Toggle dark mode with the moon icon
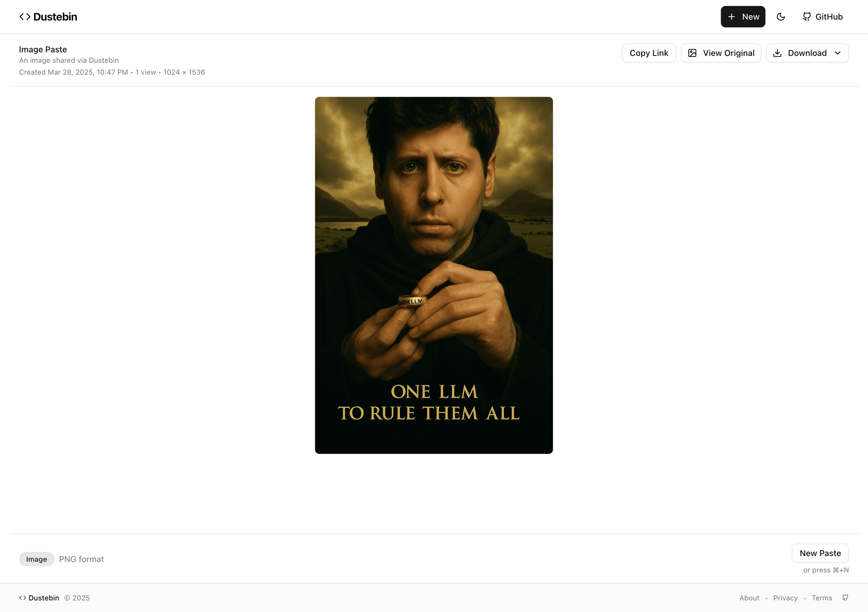 (x=781, y=17)
